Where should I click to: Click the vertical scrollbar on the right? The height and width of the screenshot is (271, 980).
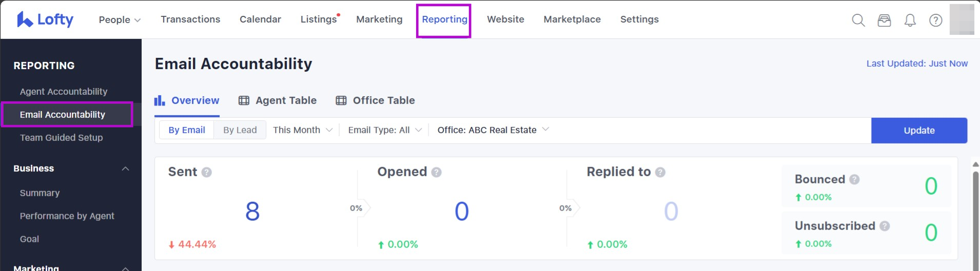pyautogui.click(x=975, y=215)
